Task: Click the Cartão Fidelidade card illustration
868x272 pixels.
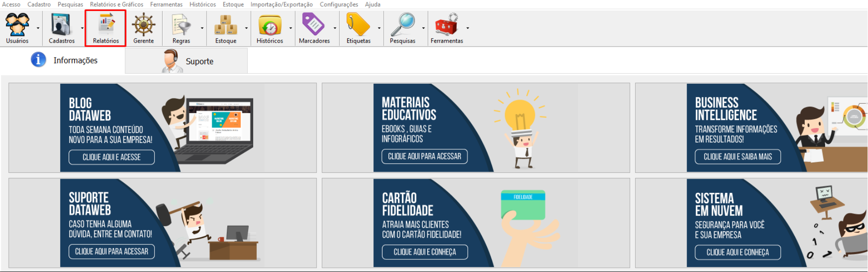Action: (523, 205)
